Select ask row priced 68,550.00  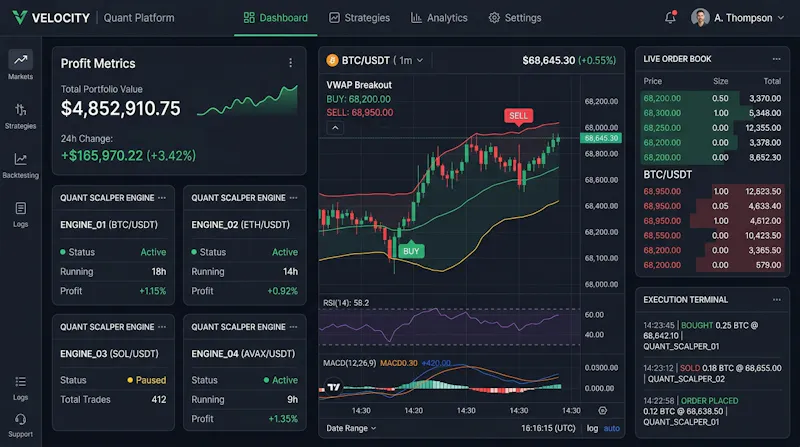click(x=712, y=235)
